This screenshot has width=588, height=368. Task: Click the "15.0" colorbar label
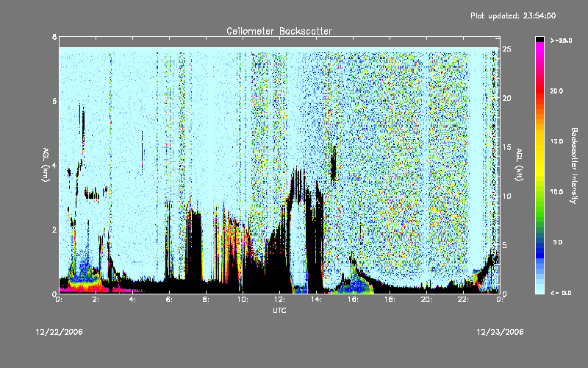tap(556, 141)
